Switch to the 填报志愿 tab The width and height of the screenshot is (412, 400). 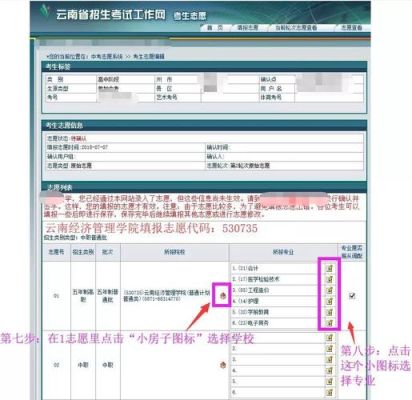click(x=248, y=28)
